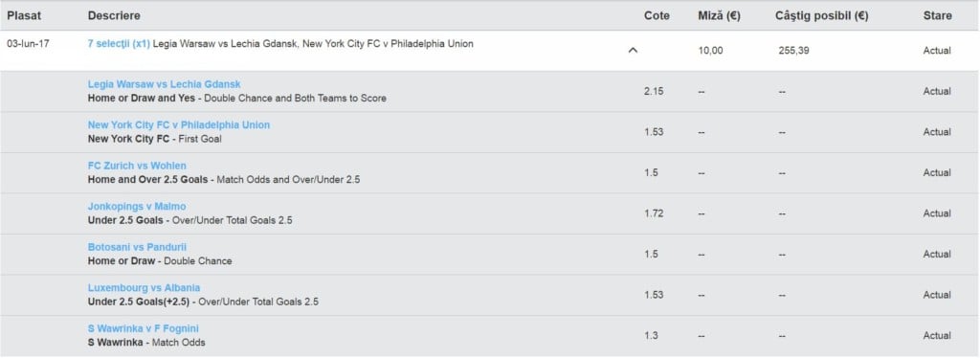This screenshot has width=980, height=358.
Task: Collapse the 7 selections bet row chevron
Action: 633,51
